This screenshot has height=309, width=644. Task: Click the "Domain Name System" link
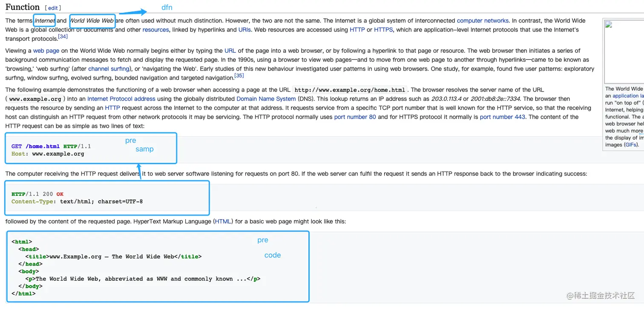266,99
